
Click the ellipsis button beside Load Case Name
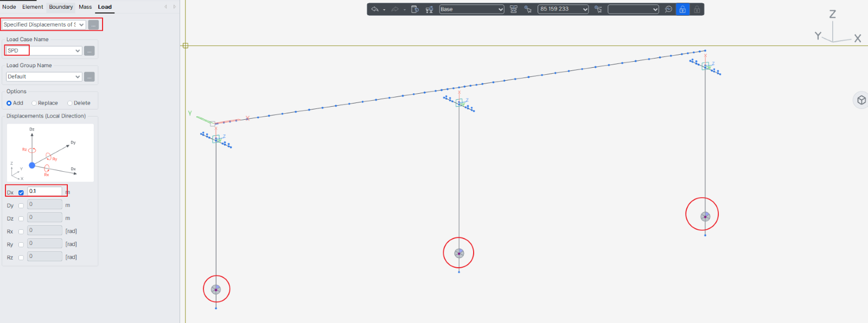pos(90,50)
